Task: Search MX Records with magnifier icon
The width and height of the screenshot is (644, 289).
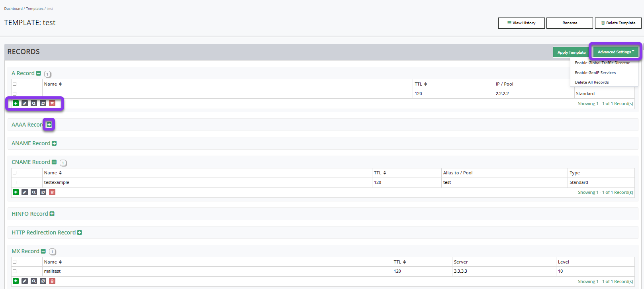Action: [x=34, y=281]
